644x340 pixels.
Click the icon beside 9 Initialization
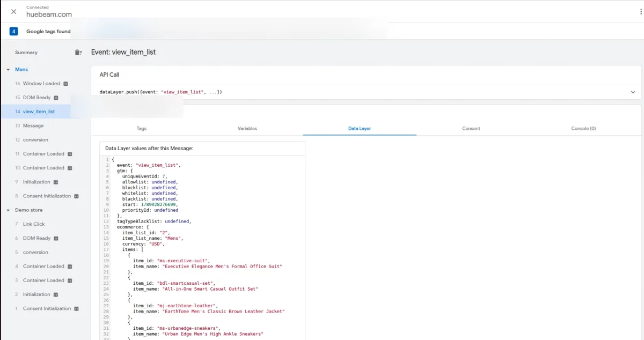[x=56, y=182]
